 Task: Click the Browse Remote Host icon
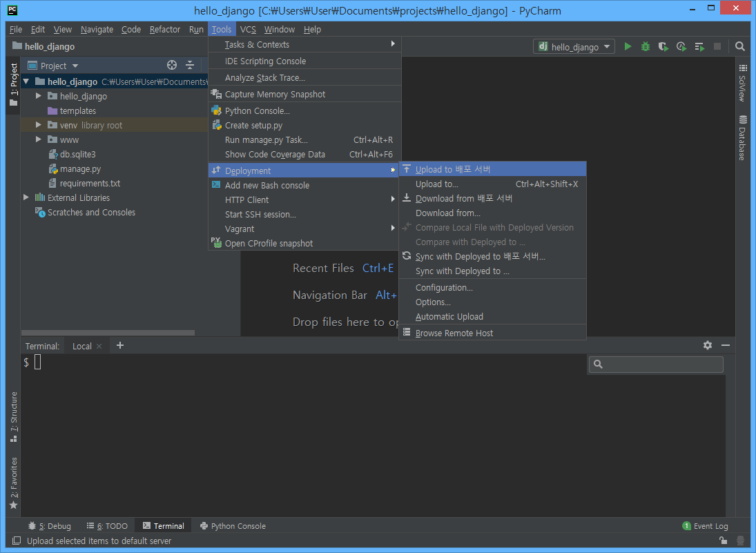(x=407, y=332)
